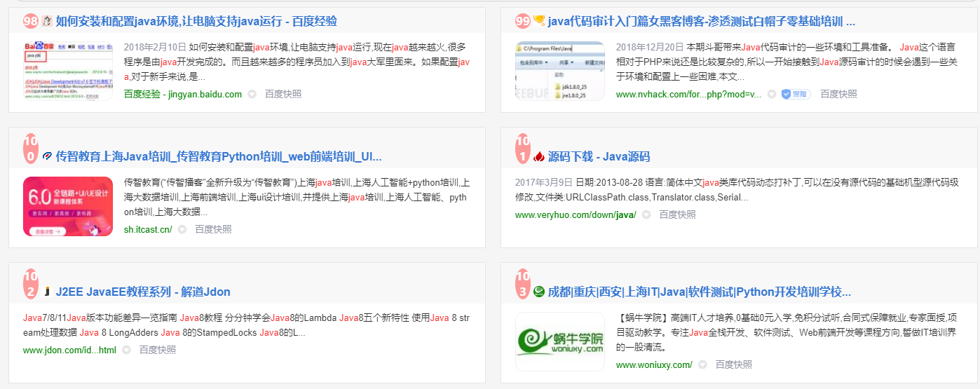The width and height of the screenshot is (980, 389).
Task: Open the 源码下载 - Java源码 result title
Action: pyautogui.click(x=599, y=156)
